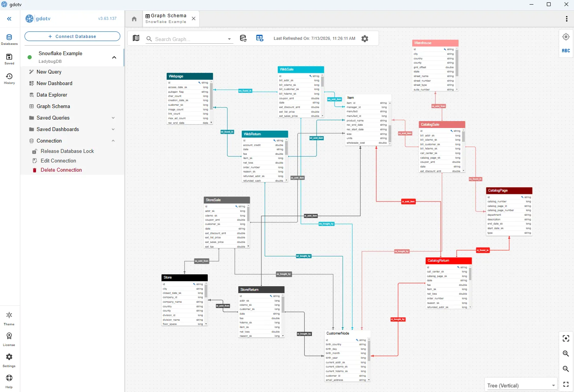Click the database refresh icon in the toolbar
This screenshot has height=392, width=574.
(243, 38)
